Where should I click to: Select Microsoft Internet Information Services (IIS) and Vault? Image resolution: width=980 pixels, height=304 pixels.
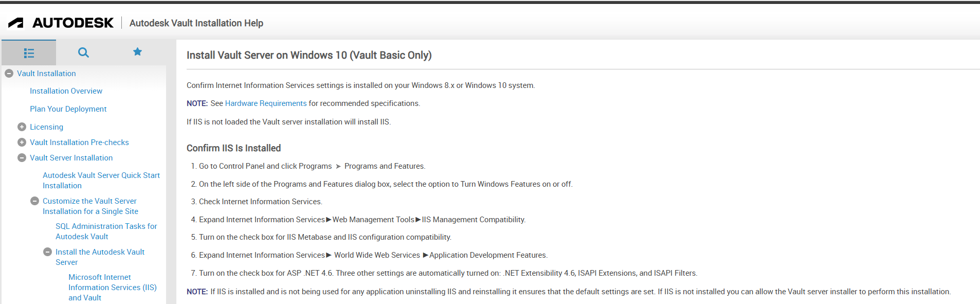pyautogui.click(x=112, y=287)
